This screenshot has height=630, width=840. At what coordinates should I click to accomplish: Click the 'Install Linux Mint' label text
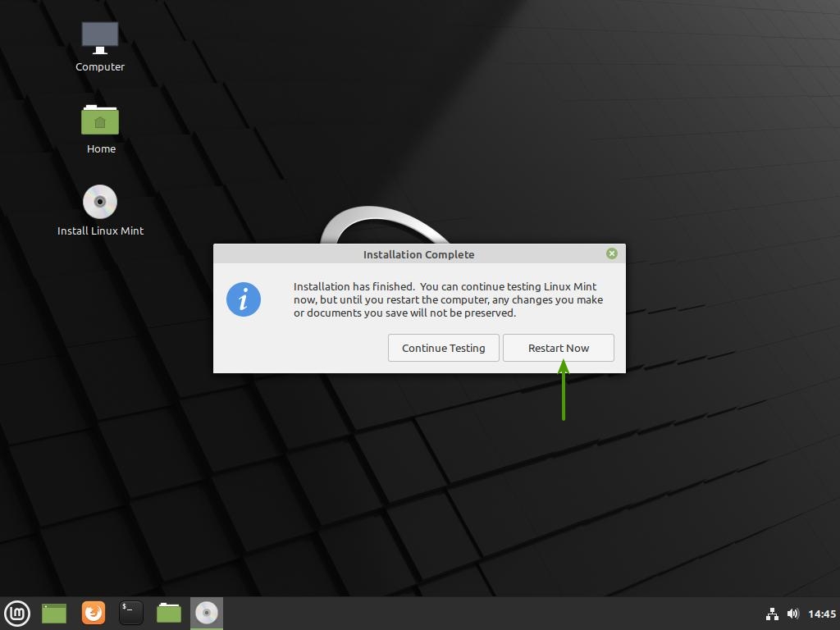pos(100,231)
